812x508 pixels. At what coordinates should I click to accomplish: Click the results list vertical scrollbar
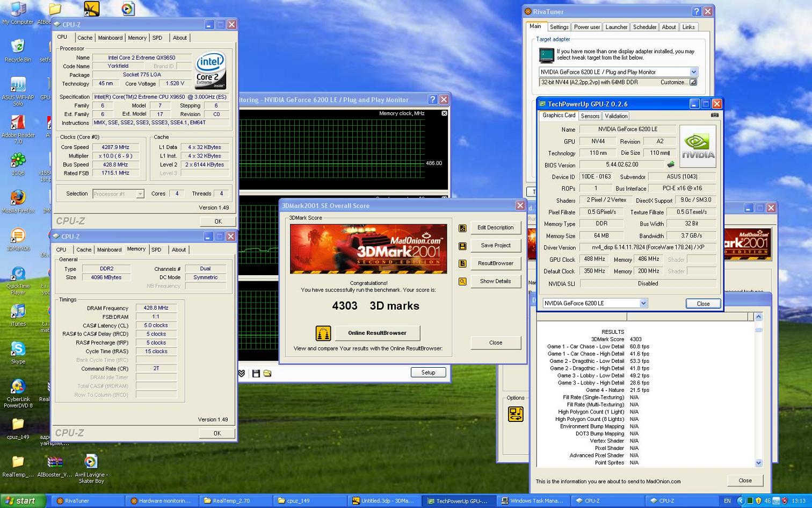[758, 389]
